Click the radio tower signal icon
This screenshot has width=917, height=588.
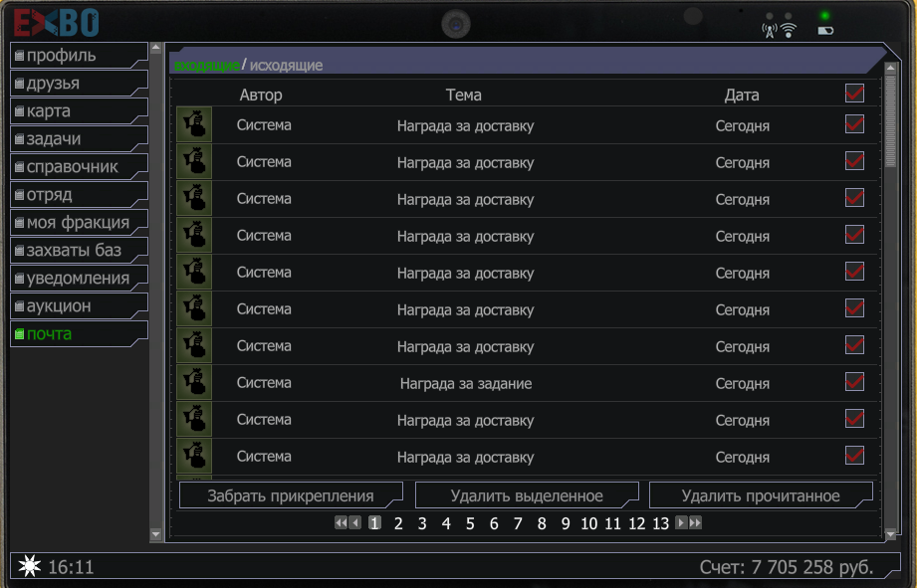[x=770, y=31]
